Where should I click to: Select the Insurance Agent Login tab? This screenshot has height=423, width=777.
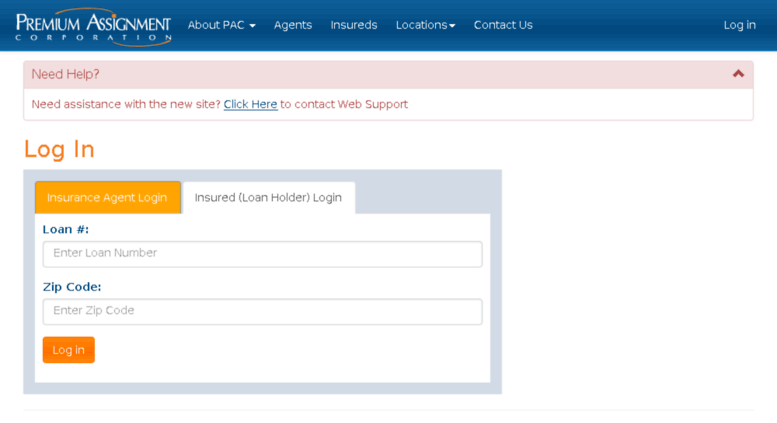[x=108, y=198]
